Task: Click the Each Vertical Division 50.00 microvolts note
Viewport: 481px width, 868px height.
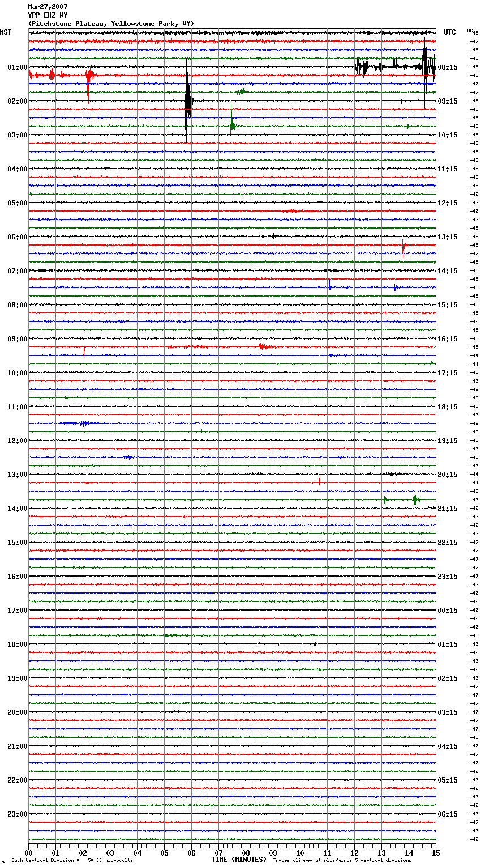Action: tap(72, 860)
